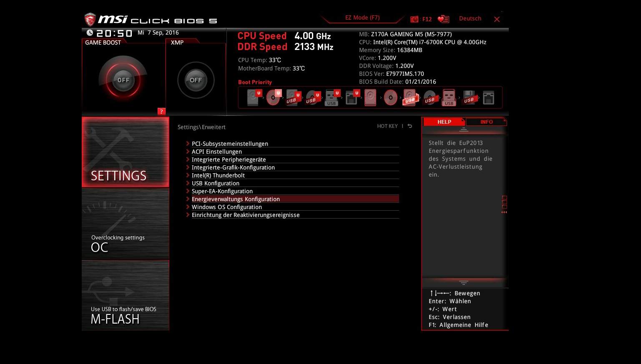Image resolution: width=641 pixels, height=364 pixels.
Task: Toggle the GAME BOOST OFF switch
Action: coord(123,79)
